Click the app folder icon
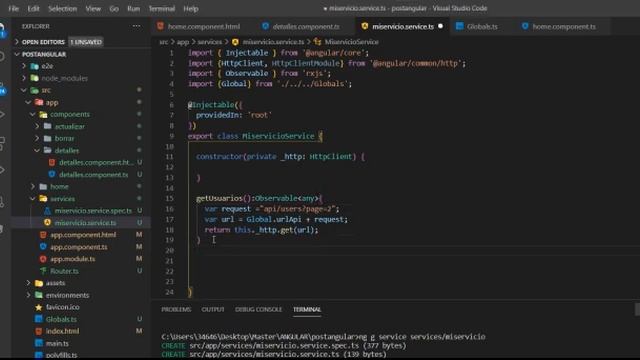 [x=39, y=102]
